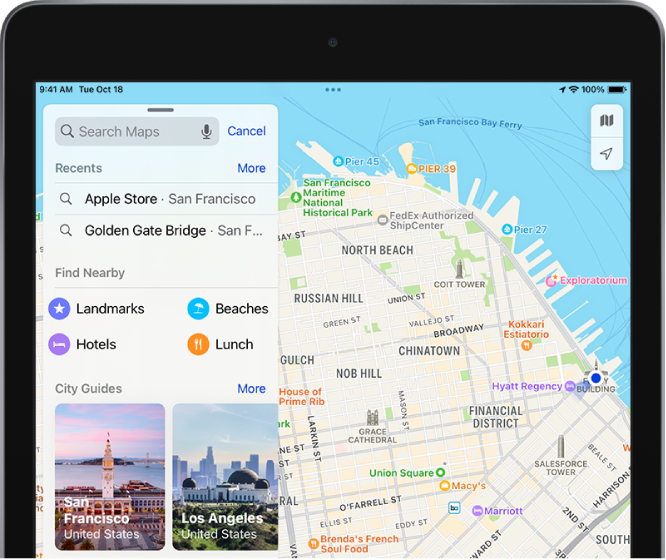
Task: Tap the NORTH BEACH neighborhood label
Action: pos(377,250)
